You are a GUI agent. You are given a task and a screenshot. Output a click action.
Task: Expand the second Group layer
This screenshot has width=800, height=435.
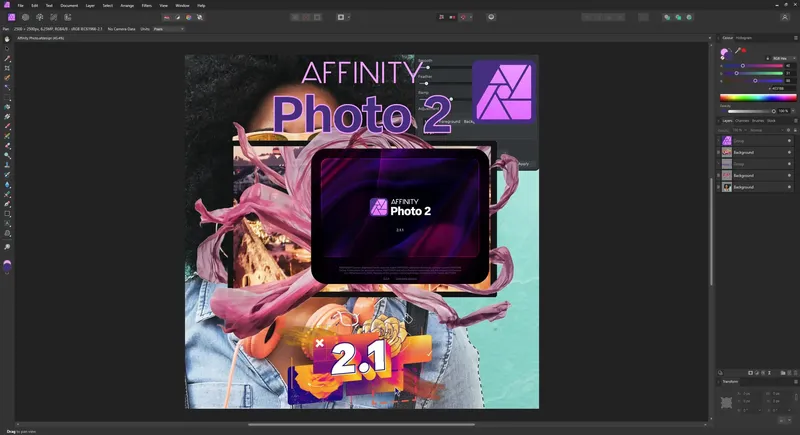[719, 164]
